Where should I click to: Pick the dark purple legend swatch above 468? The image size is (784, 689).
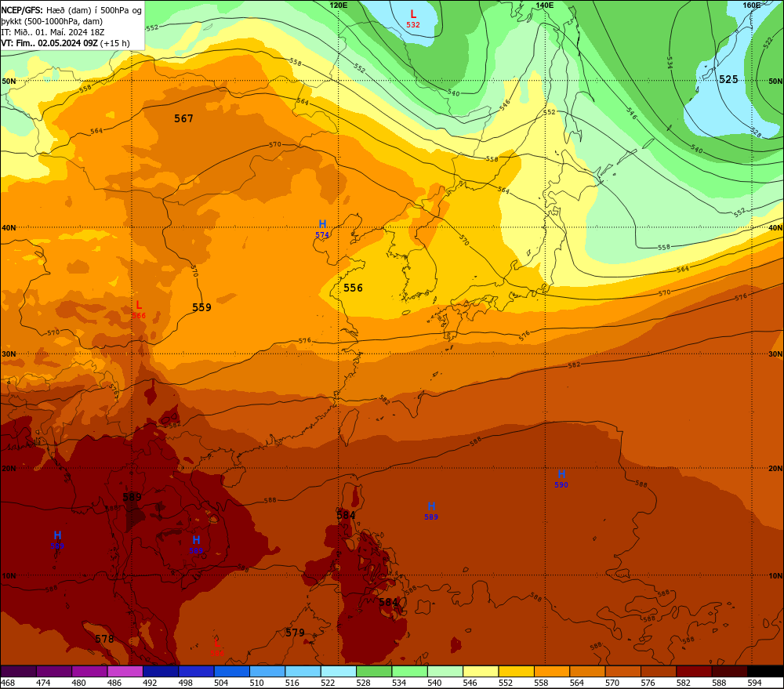[x=19, y=671]
